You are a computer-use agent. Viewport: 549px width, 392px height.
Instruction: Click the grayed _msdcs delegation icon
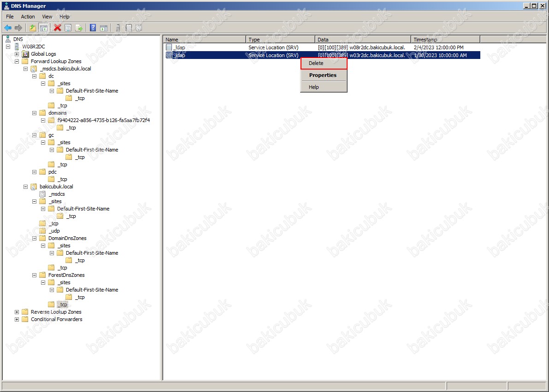pos(42,194)
